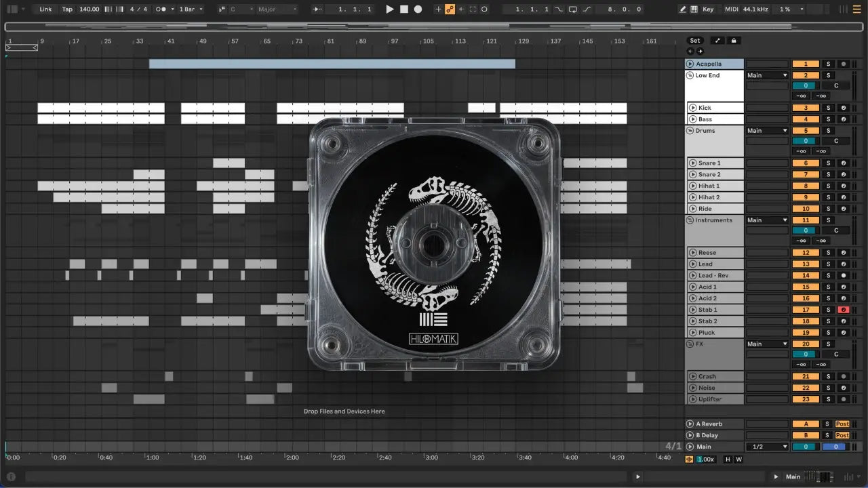Viewport: 868px width, 488px height.
Task: Unfold the Kick track
Action: (x=692, y=108)
